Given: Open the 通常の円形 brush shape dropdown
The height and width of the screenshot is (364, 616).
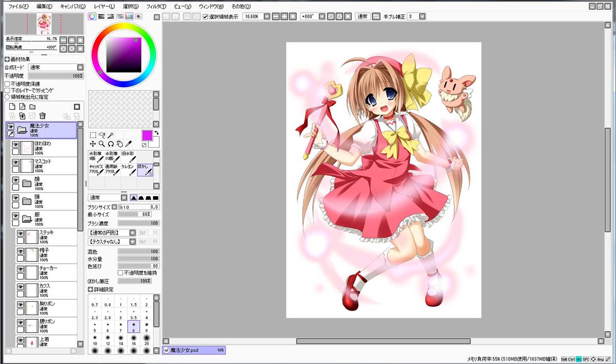Looking at the screenshot, I should point(112,232).
